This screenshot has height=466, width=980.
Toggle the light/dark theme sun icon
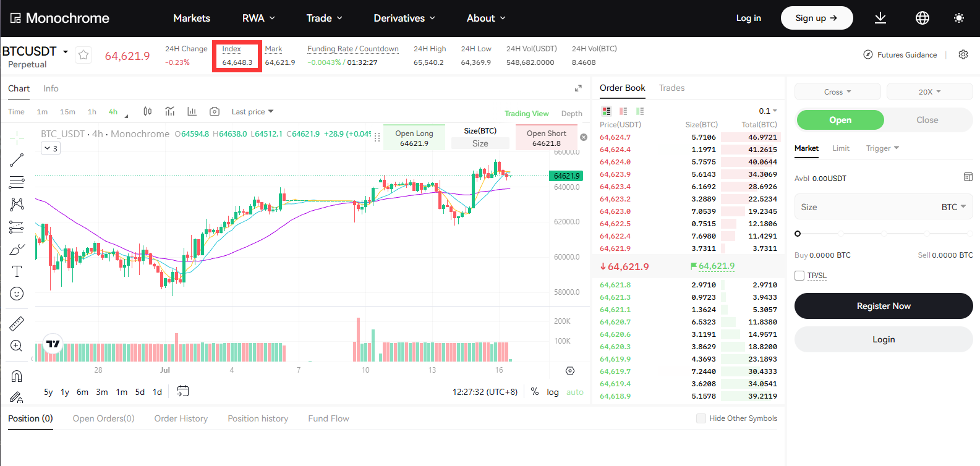click(959, 18)
